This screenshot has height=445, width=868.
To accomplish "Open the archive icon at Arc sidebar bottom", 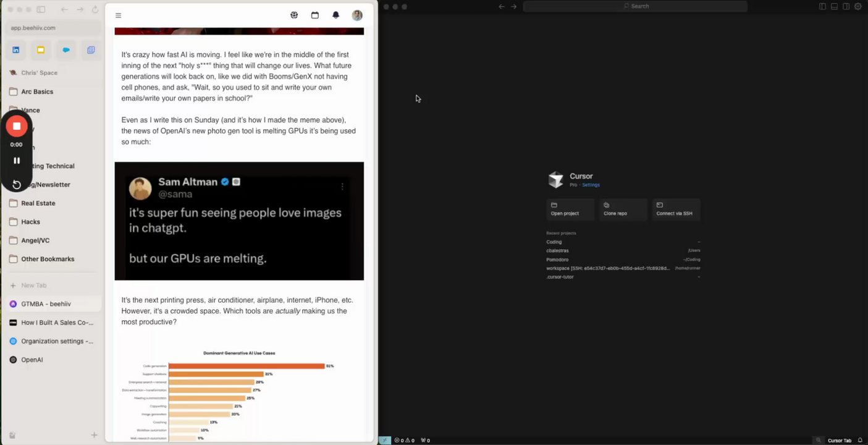I will click(12, 435).
